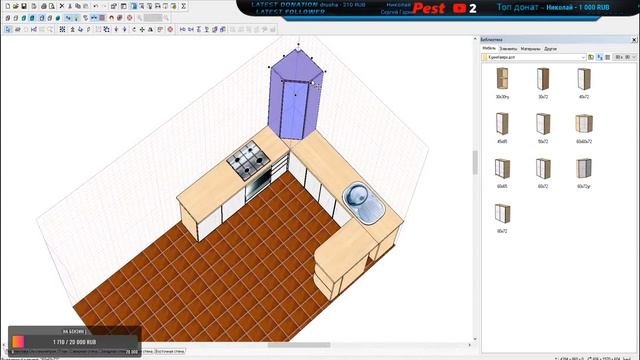Click the red circle icon in the second toolbar row
Viewport: 640px width, 360px height.
[x=129, y=18]
